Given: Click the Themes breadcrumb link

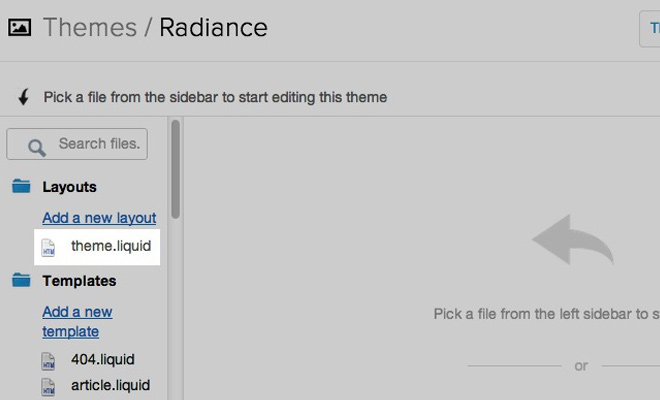Looking at the screenshot, I should click(89, 27).
